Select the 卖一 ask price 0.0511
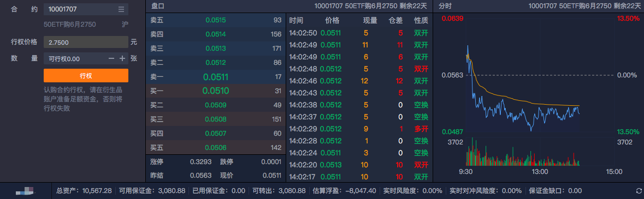This screenshot has width=644, height=199. 216,77
